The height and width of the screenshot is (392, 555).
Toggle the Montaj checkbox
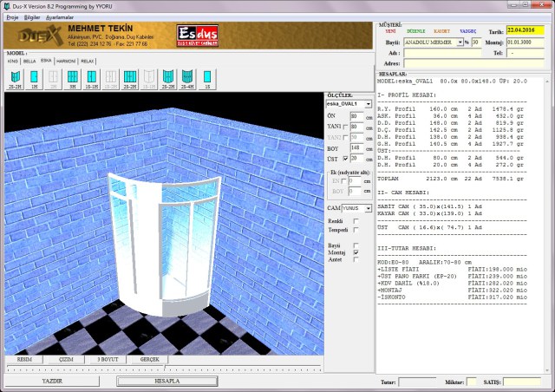pos(356,251)
